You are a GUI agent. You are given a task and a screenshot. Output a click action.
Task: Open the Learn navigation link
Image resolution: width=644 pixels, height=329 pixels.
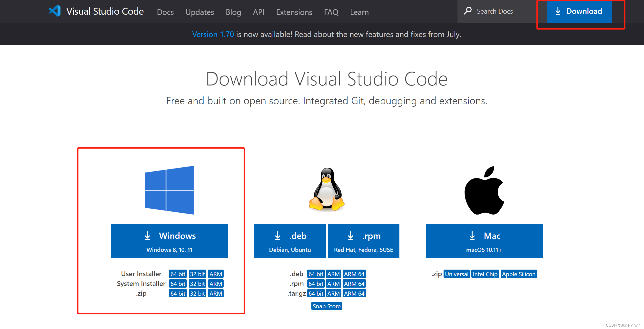[359, 12]
